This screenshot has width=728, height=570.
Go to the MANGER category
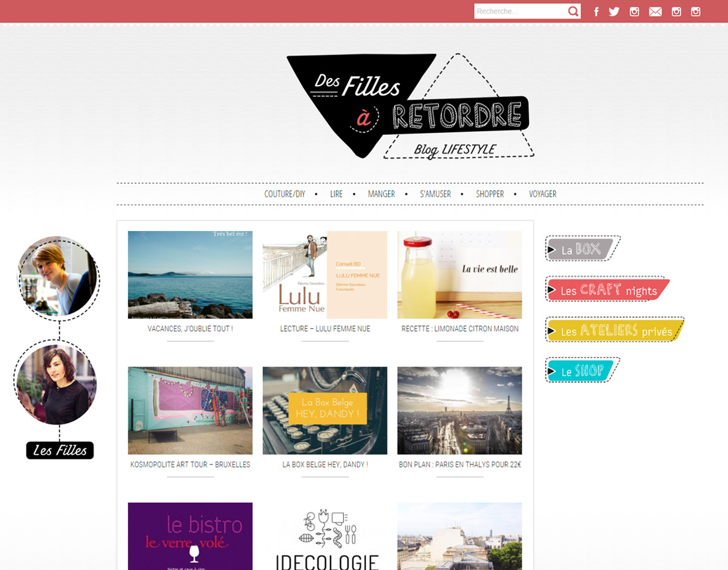point(381,194)
